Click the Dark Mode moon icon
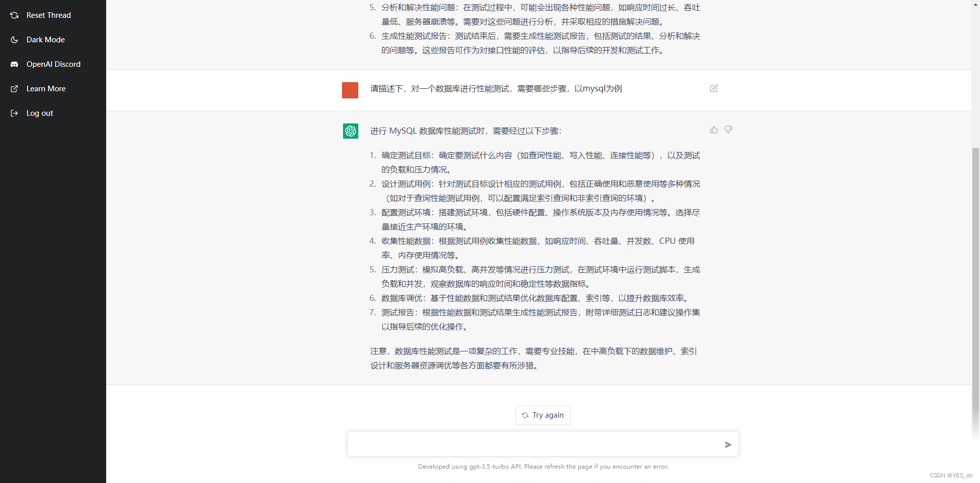Viewport: 980px width, 483px height. coord(14,40)
